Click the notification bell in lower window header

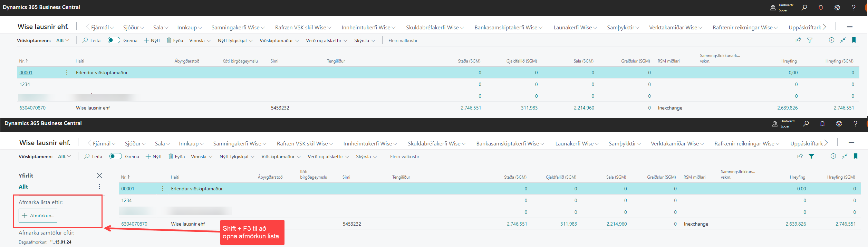822,124
